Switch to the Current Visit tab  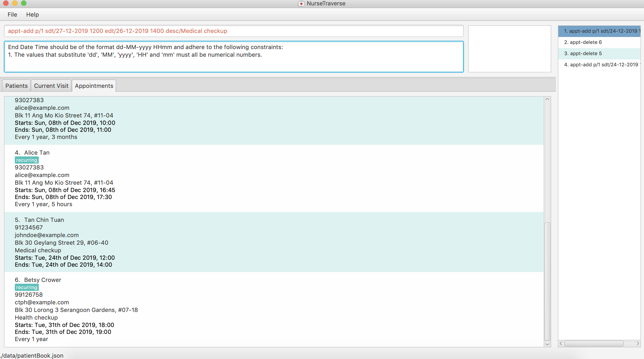51,86
